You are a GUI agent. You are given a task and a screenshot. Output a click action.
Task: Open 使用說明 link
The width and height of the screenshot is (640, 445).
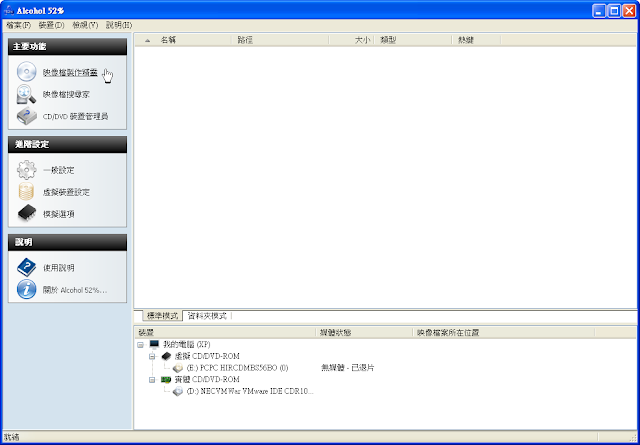click(58, 268)
